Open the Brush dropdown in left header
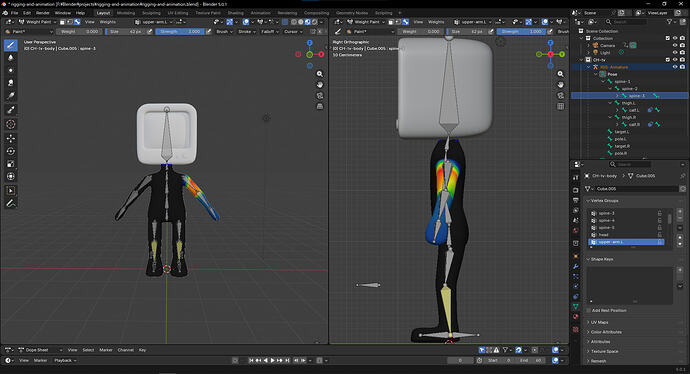Viewport: 690px width, 374px height. (224, 32)
